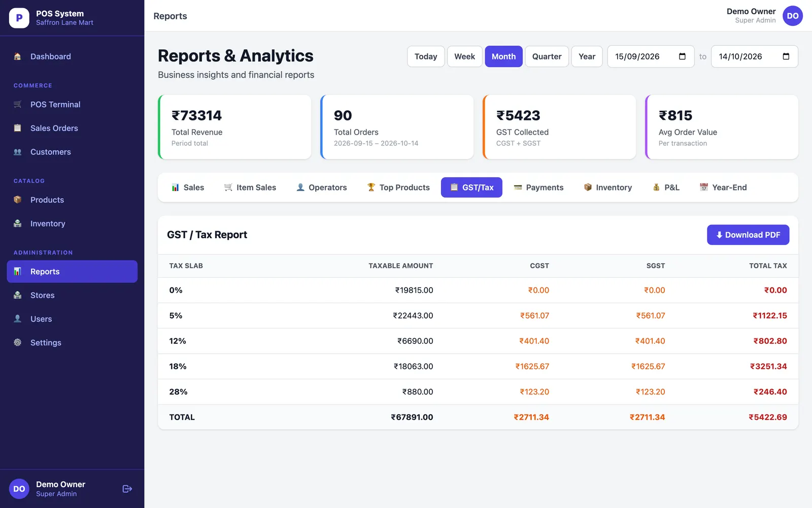The width and height of the screenshot is (812, 508).
Task: Click the Sales Orders clipboard icon
Action: pos(18,128)
